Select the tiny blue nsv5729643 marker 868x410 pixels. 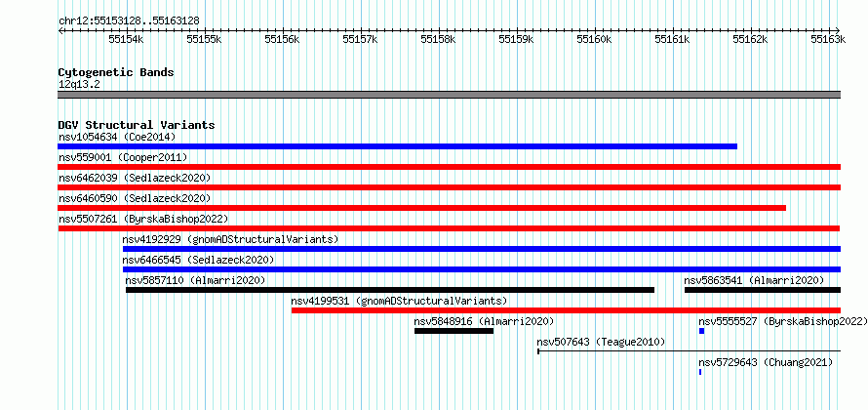coord(700,372)
